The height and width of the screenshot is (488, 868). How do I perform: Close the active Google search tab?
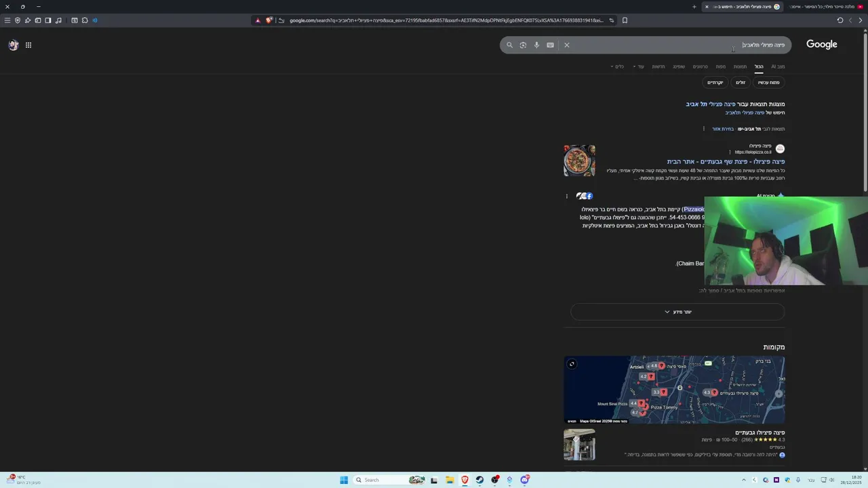click(707, 7)
